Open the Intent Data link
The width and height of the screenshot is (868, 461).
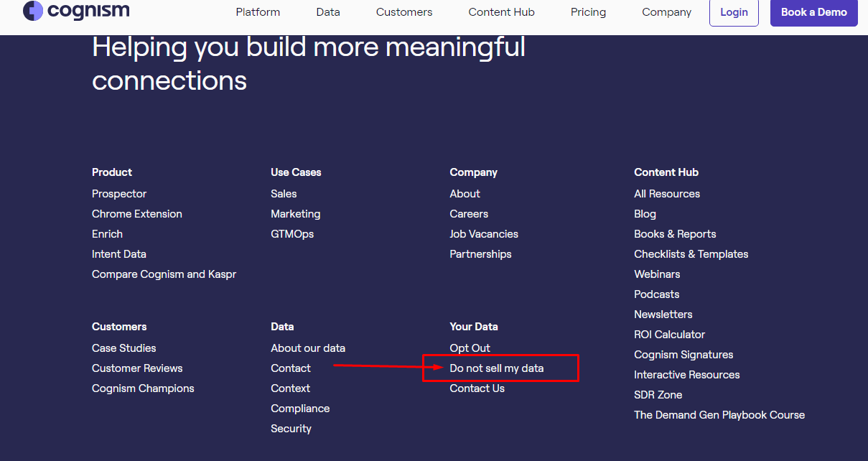[x=119, y=254]
